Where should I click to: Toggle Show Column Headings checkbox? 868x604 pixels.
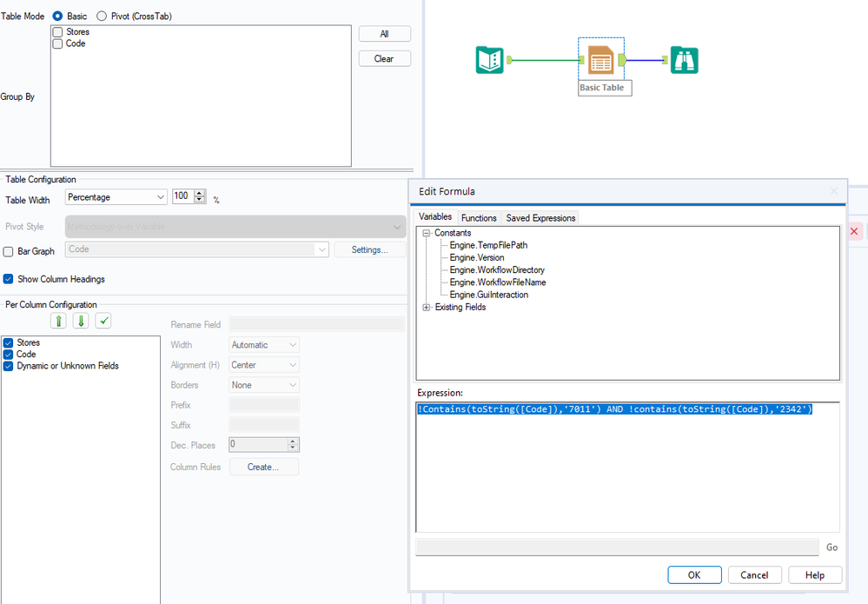(x=9, y=279)
